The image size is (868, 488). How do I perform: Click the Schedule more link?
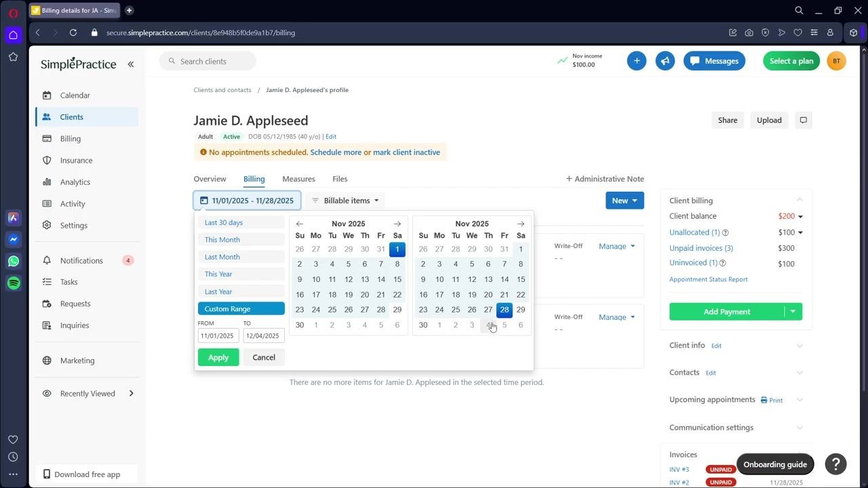[336, 152]
